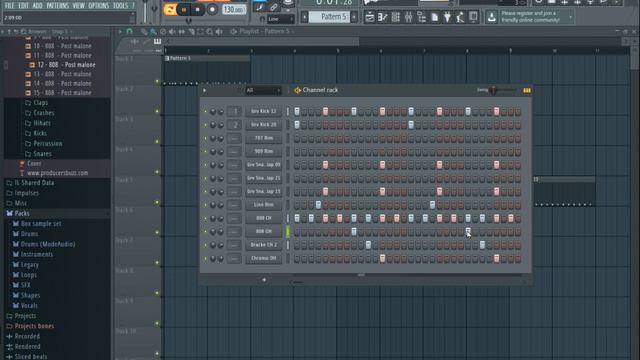This screenshot has width=640, height=360.
Task: Toggle first step of 909 Rim row
Action: 297,151
